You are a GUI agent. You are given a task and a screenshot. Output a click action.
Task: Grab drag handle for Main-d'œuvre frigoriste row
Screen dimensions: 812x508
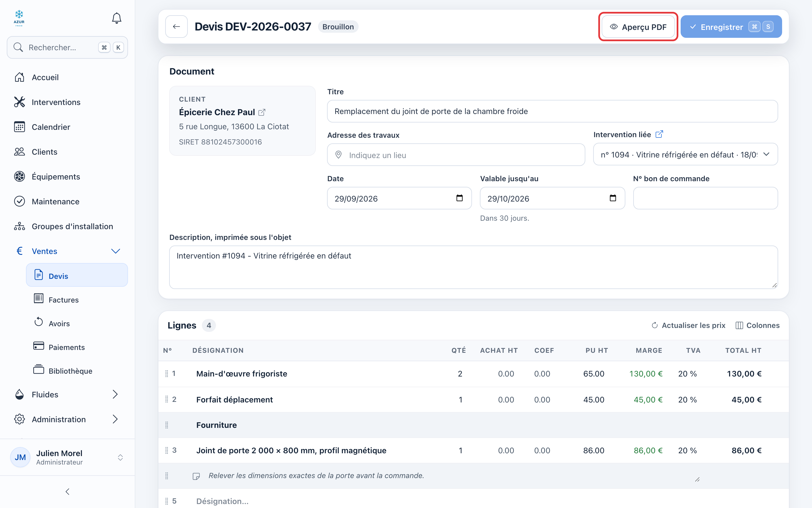click(167, 374)
